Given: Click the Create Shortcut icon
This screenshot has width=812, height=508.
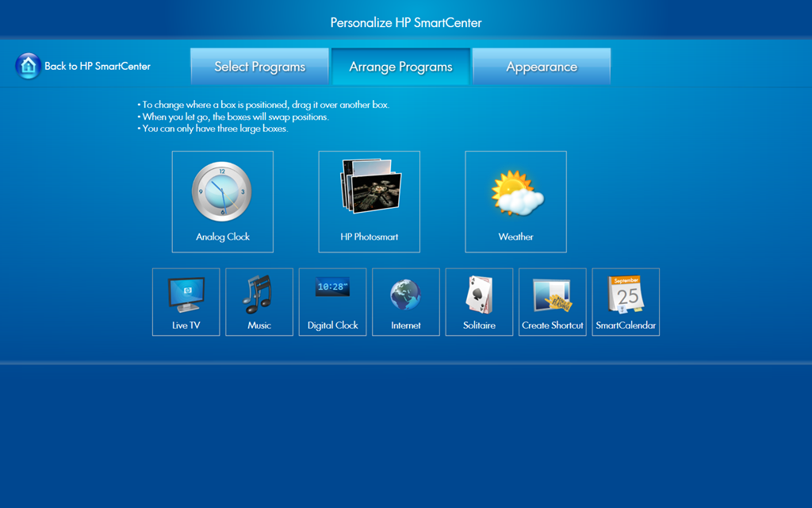Looking at the screenshot, I should tap(552, 295).
